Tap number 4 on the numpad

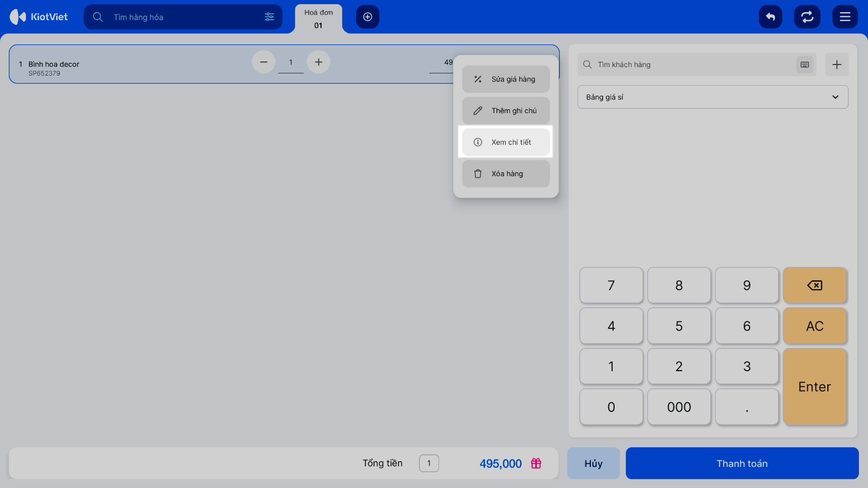[x=611, y=326]
